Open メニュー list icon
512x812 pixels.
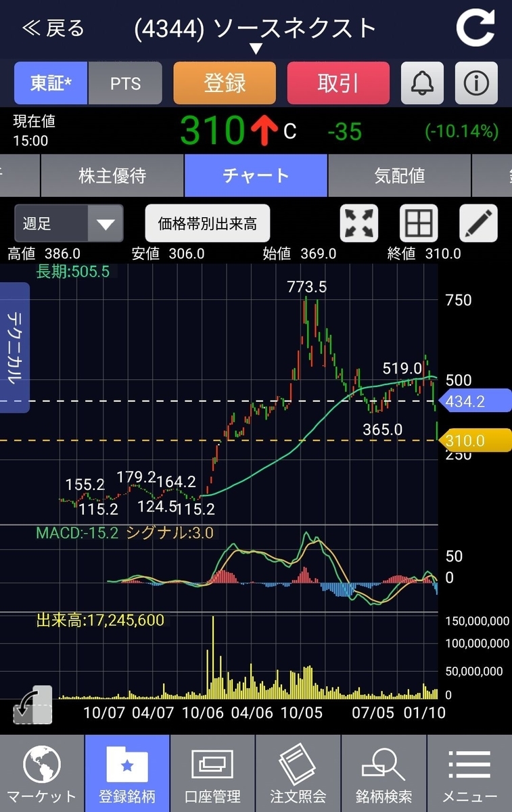click(x=469, y=773)
